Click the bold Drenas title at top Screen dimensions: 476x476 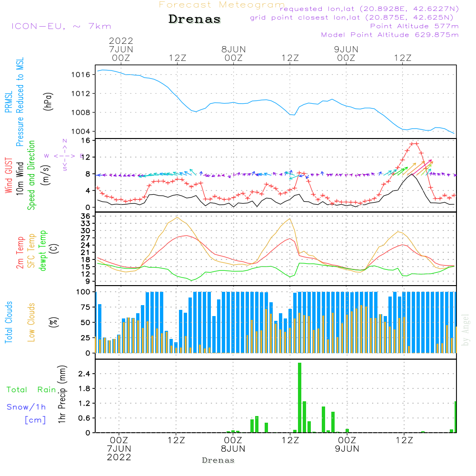pos(195,20)
